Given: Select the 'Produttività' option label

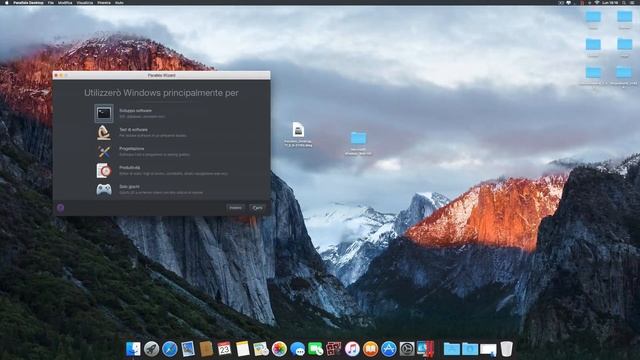Looking at the screenshot, I should coord(130,168).
